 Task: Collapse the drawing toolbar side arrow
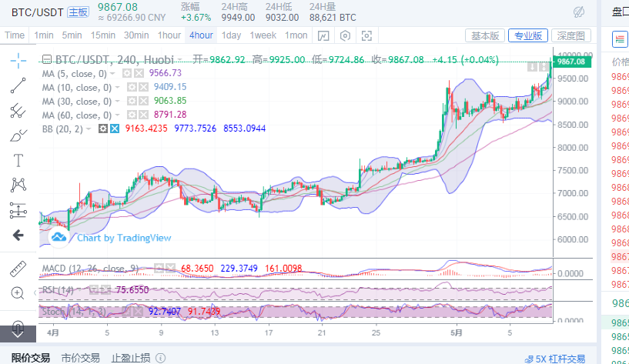pyautogui.click(x=35, y=292)
